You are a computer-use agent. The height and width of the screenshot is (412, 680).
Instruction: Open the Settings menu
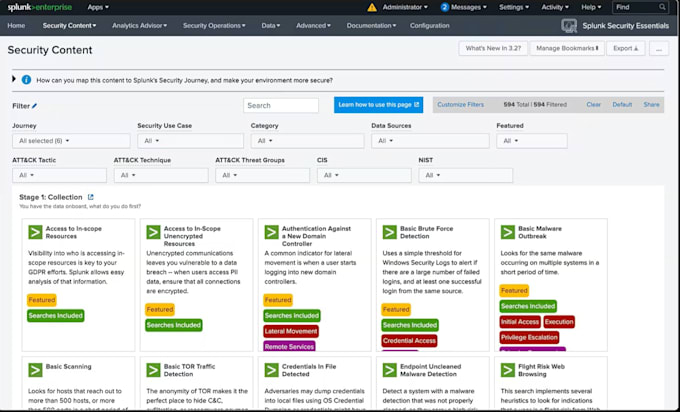point(514,7)
